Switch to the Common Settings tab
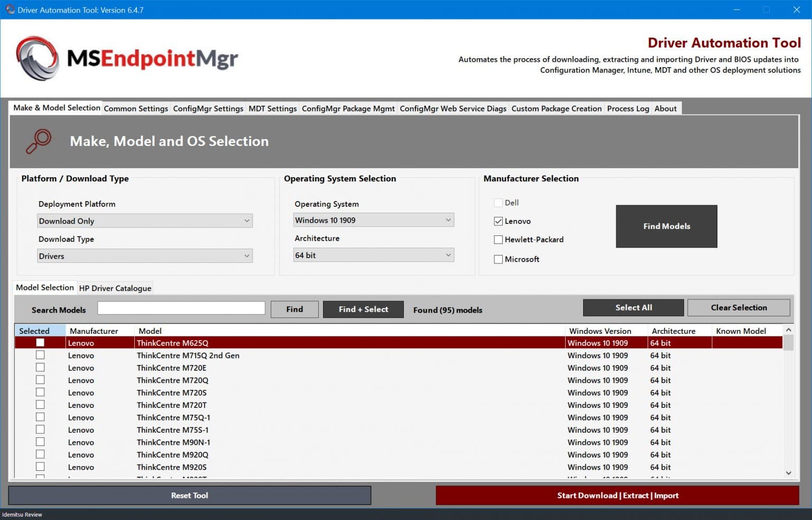 pyautogui.click(x=135, y=108)
